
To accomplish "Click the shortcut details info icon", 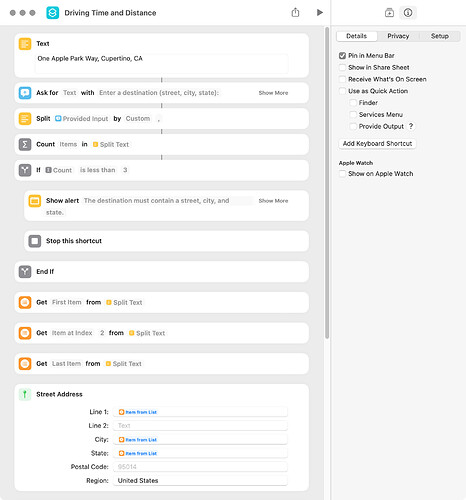I will pyautogui.click(x=408, y=13).
